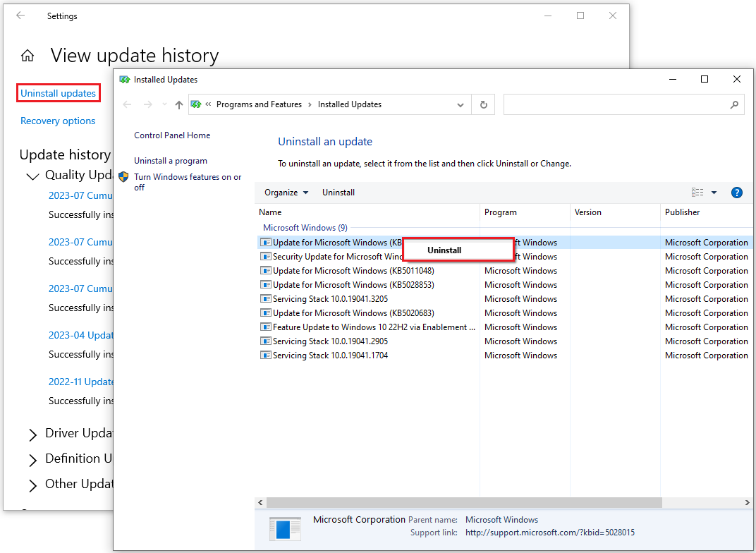Choose Uninstall in the context menu

[x=458, y=250]
